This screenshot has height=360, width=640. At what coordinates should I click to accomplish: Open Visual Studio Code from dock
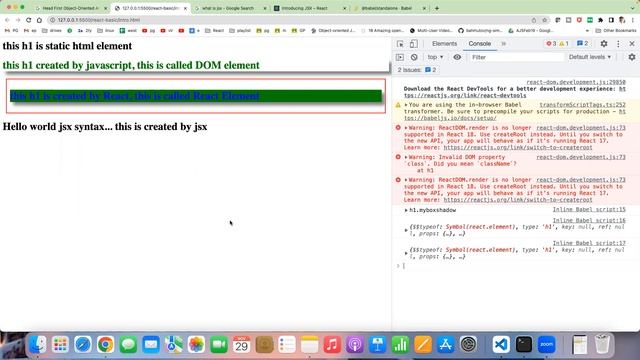501,344
